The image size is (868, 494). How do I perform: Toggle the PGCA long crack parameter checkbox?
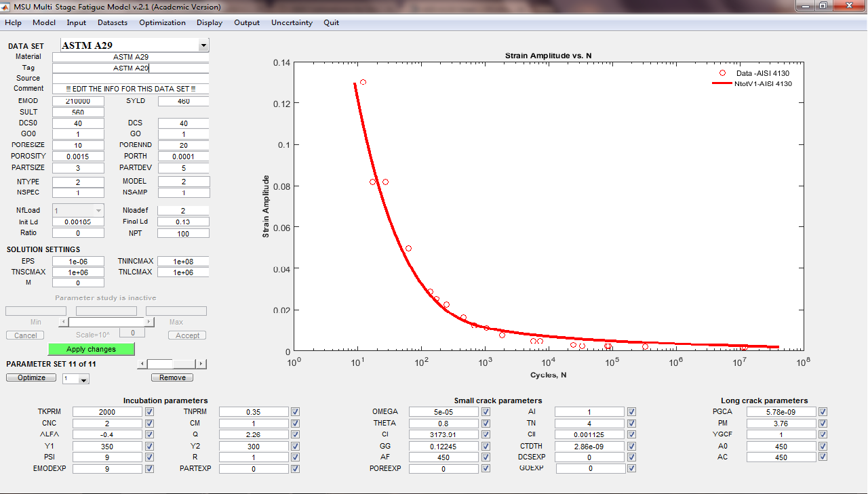click(x=823, y=411)
